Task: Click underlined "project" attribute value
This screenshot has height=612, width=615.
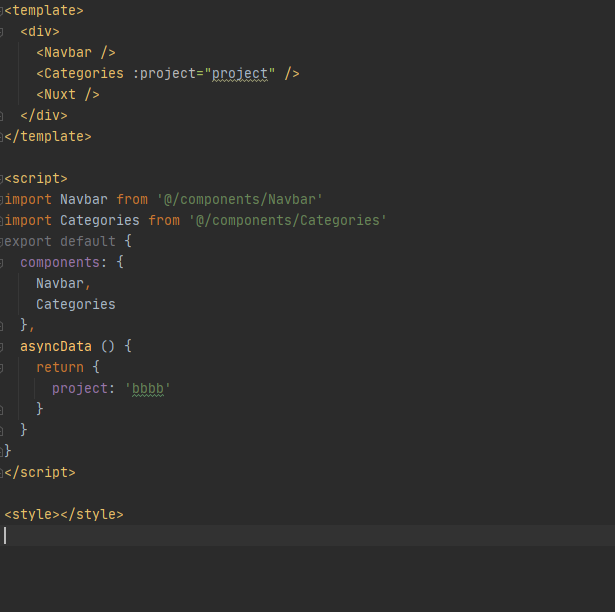Action: pos(240,74)
